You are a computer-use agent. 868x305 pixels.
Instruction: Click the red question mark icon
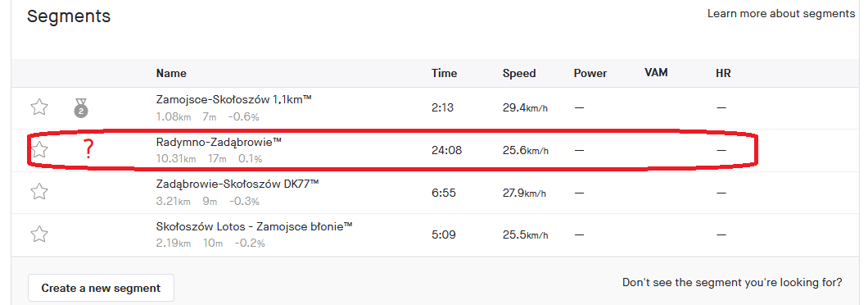tap(87, 150)
